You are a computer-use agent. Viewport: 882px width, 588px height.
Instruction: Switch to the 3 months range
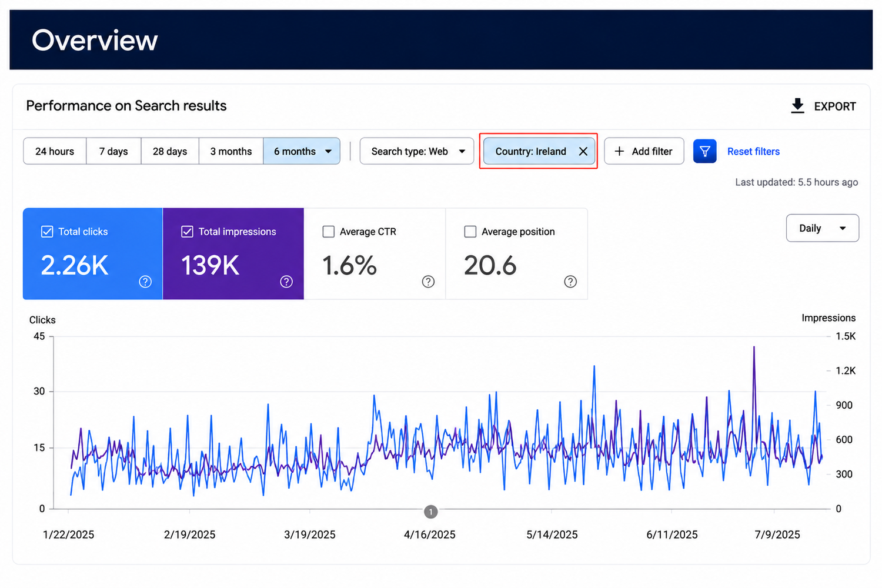(231, 151)
